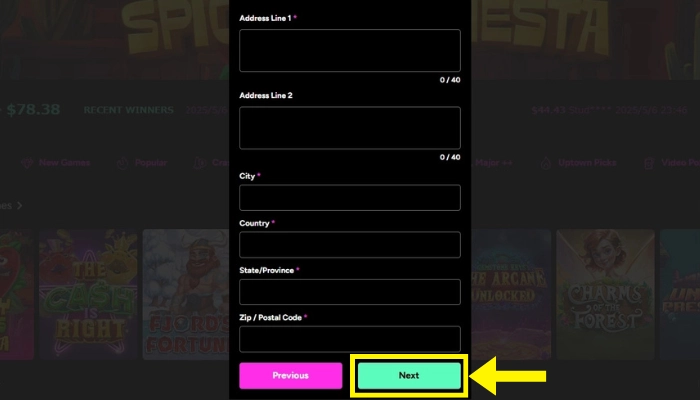This screenshot has width=700, height=400.
Task: Open Fjord's Fortune game thumbnail
Action: [x=186, y=294]
